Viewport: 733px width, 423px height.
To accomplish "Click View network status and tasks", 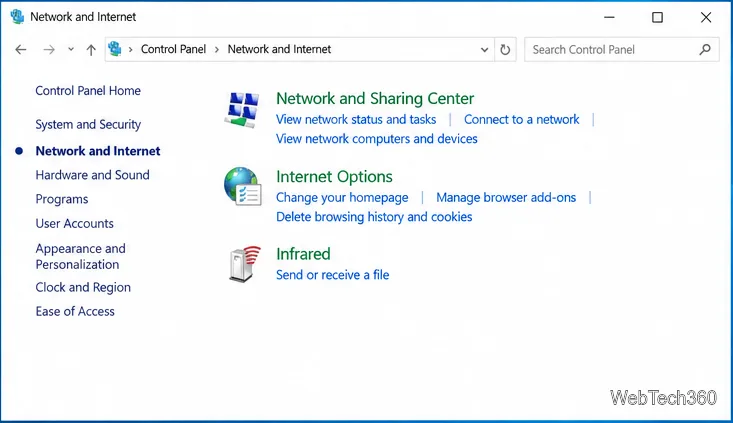I will (356, 120).
